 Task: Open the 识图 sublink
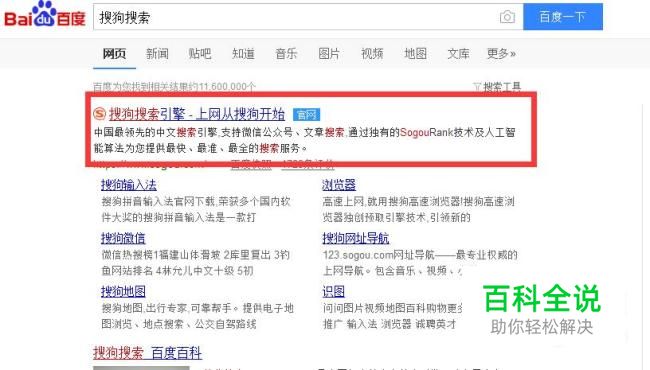pos(333,292)
